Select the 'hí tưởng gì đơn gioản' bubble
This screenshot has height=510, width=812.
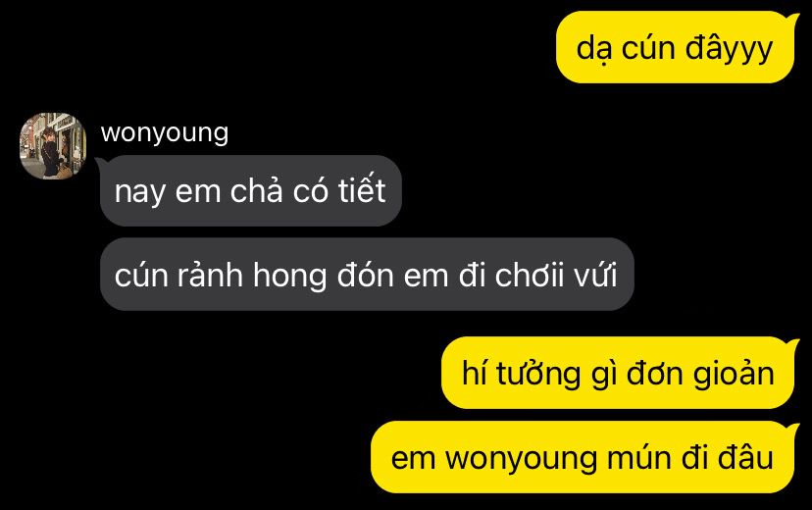tap(618, 373)
